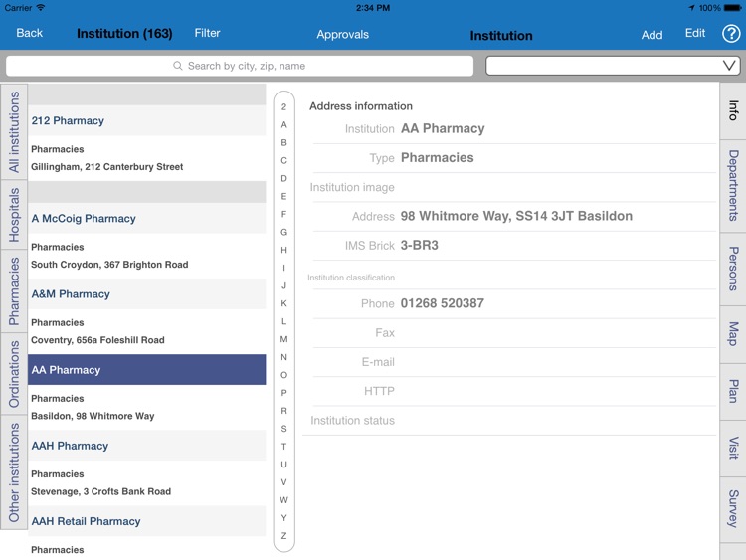The image size is (746, 560).
Task: Open Approvals in the top bar
Action: coord(342,34)
